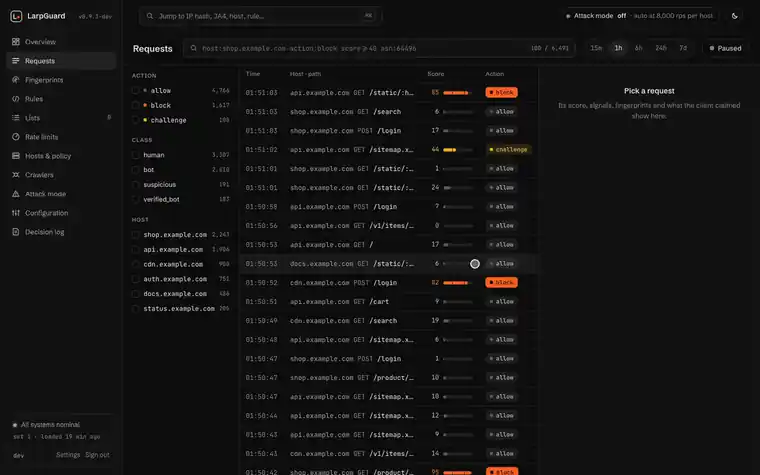Click the Sign out link

(x=97, y=455)
